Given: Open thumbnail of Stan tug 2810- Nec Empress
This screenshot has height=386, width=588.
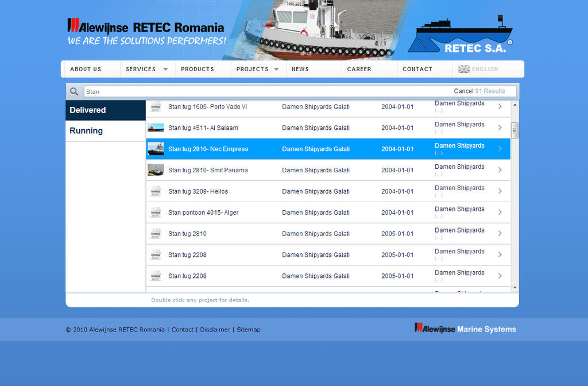Looking at the screenshot, I should pos(156,149).
